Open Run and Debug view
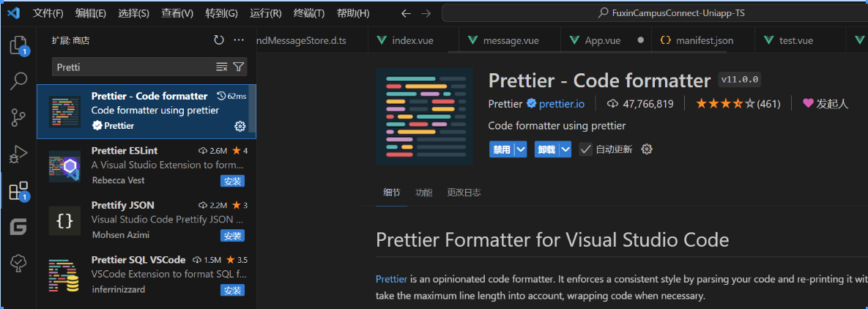This screenshot has width=868, height=309. tap(18, 154)
